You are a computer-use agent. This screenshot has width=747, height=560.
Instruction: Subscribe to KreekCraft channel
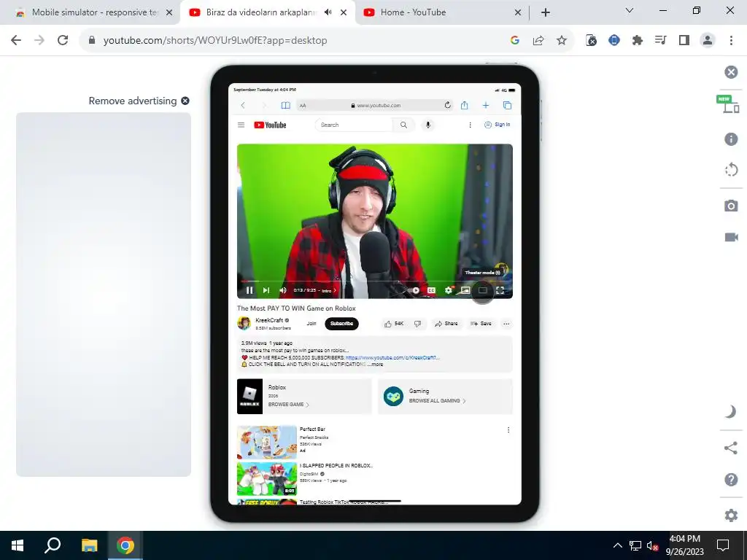[341, 323]
